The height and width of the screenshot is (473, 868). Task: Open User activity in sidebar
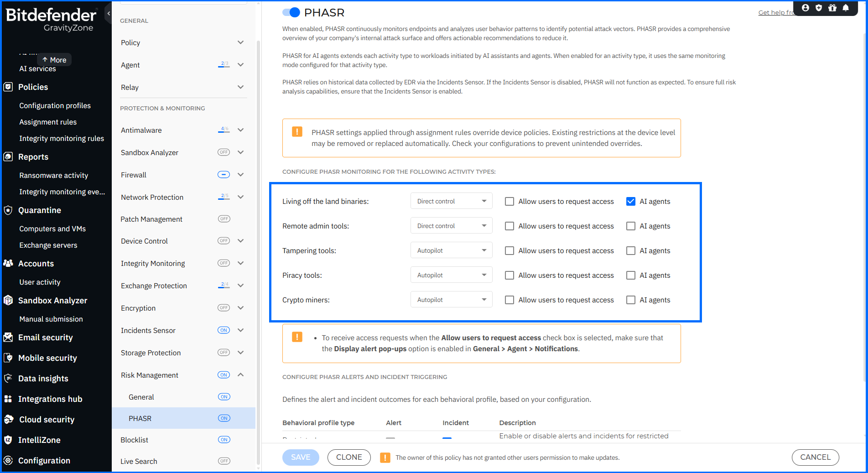coord(40,282)
